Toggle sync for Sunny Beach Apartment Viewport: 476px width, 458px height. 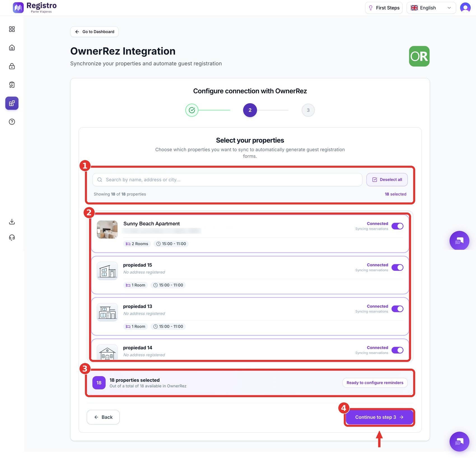tap(397, 226)
